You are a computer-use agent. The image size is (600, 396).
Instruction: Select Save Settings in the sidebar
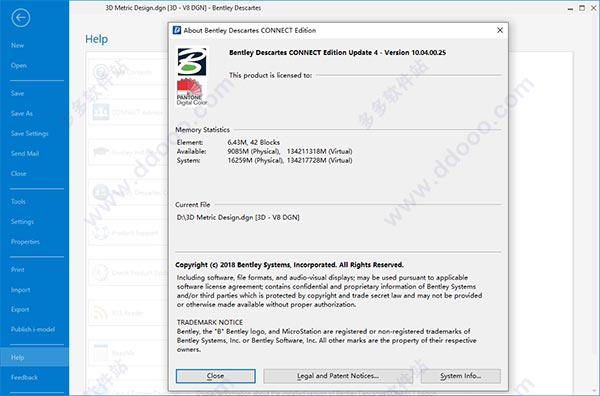coord(29,134)
